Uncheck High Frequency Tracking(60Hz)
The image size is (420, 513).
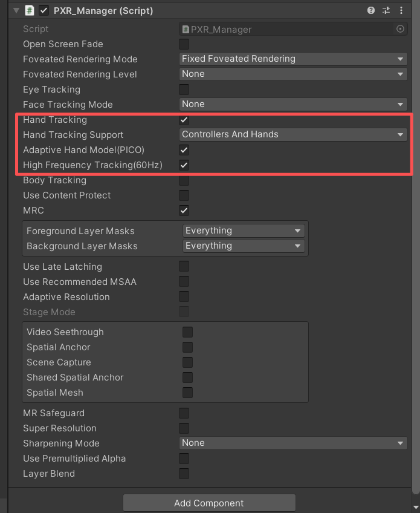pyautogui.click(x=184, y=165)
